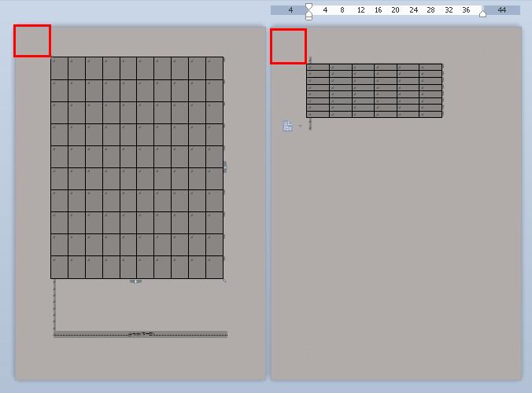Click ruler mark 16

(x=379, y=10)
